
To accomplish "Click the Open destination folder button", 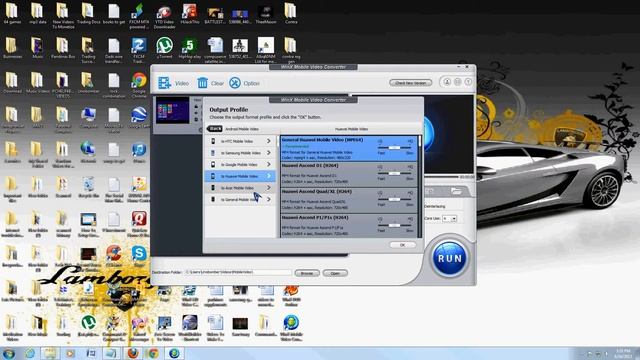I will click(335, 273).
